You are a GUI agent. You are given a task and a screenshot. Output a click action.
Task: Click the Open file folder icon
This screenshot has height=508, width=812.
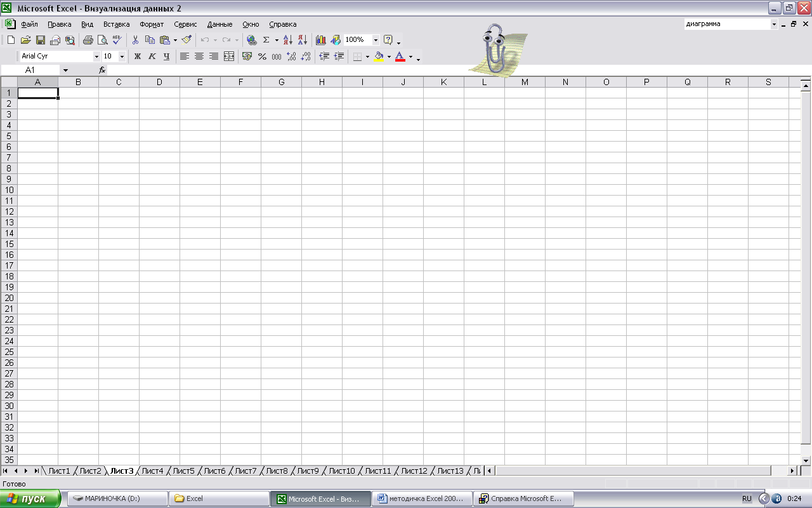click(x=25, y=40)
